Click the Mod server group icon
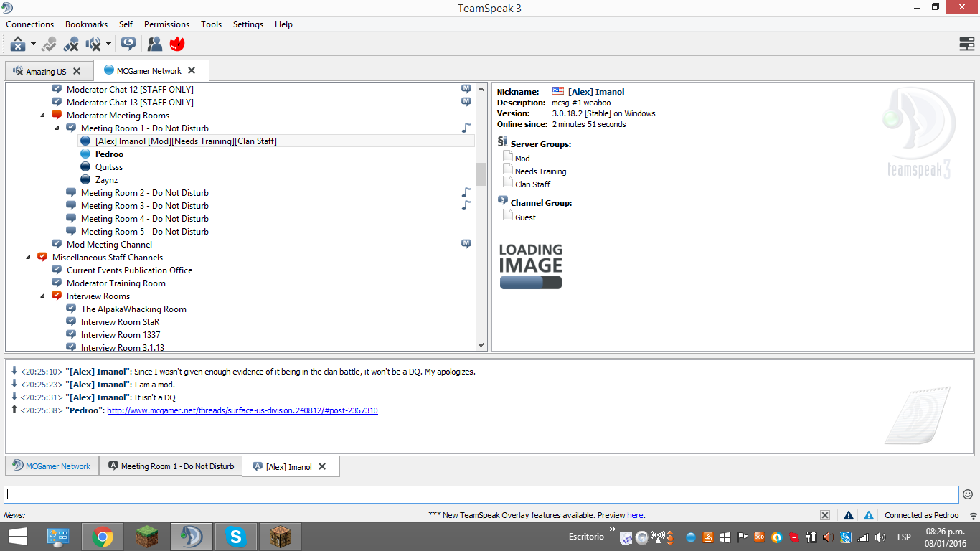 tap(508, 158)
